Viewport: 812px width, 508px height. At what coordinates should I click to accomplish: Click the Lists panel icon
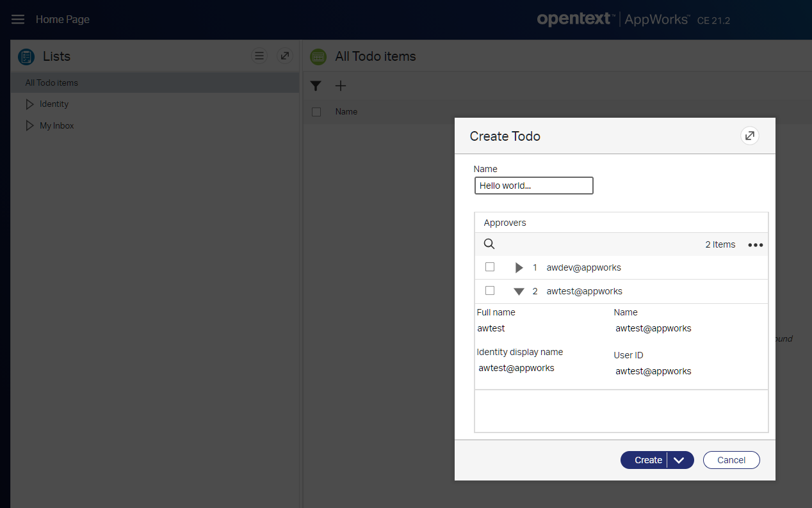pos(26,57)
